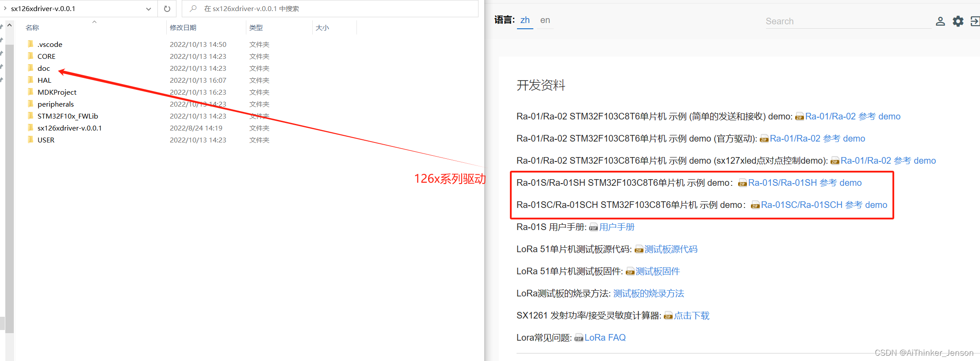Click zip icon beside sx127xled demo link
Viewport: 980px width, 361px height.
pos(835,161)
